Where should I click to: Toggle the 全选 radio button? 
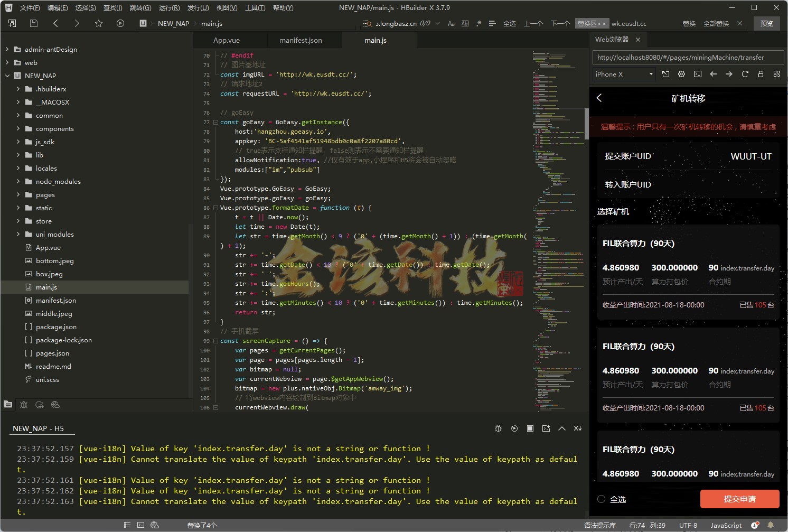[601, 499]
